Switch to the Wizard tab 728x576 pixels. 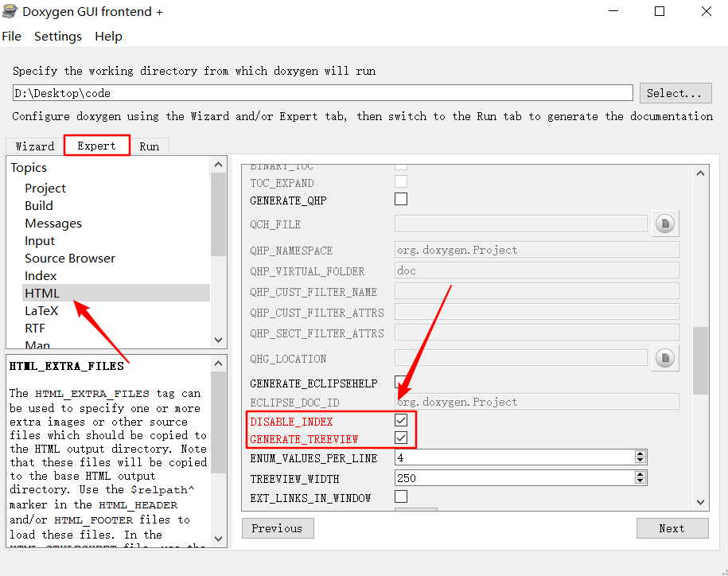tap(35, 146)
